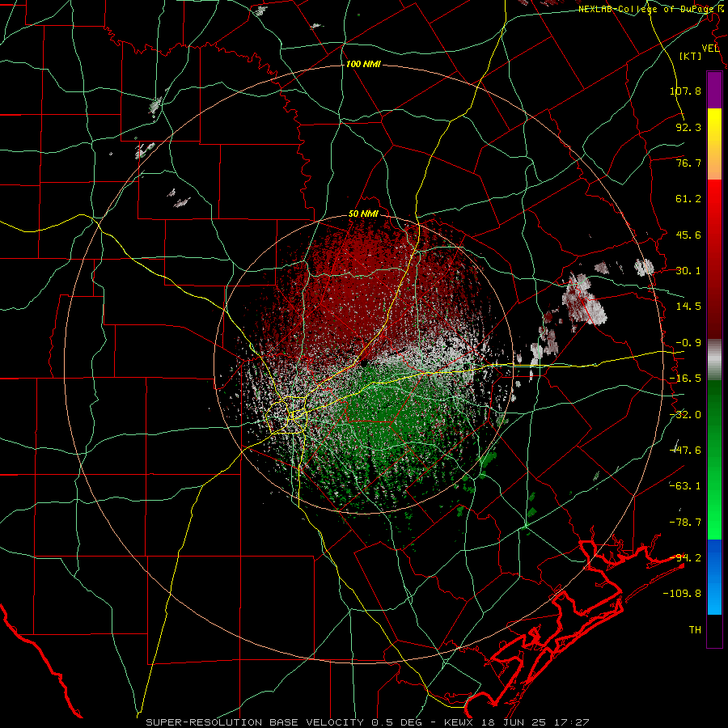This screenshot has height=728, width=728.
Task: Pick the gray segment of the color bar
Action: tap(714, 360)
